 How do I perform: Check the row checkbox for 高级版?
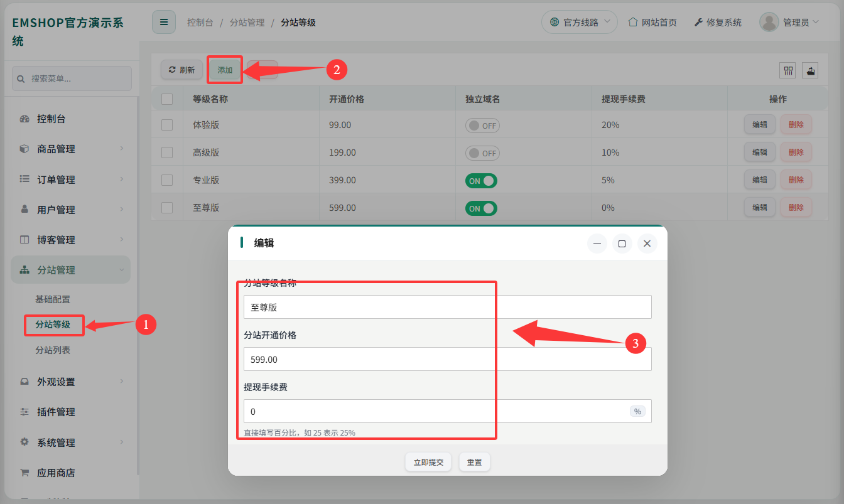(x=166, y=152)
